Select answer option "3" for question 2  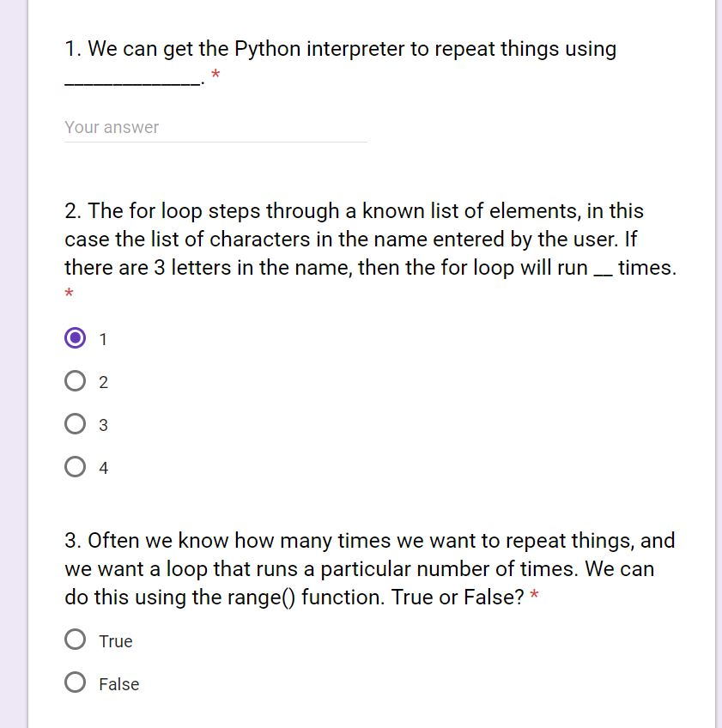click(76, 424)
